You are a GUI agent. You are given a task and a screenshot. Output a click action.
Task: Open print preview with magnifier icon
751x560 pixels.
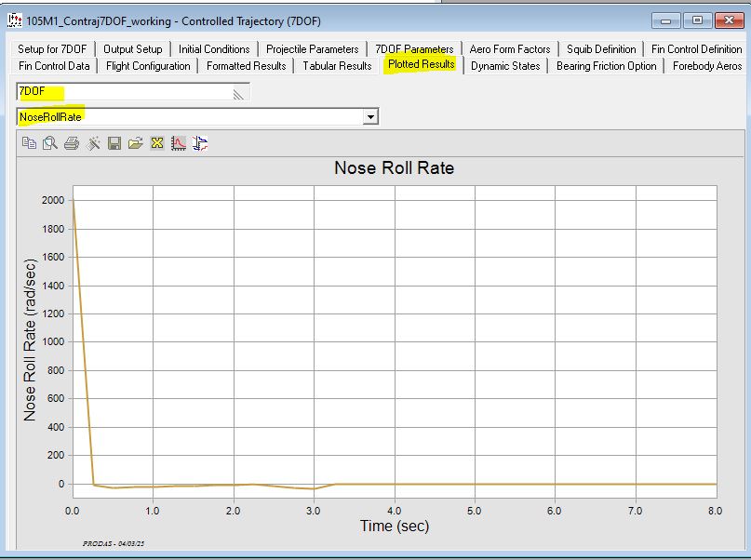pyautogui.click(x=50, y=143)
